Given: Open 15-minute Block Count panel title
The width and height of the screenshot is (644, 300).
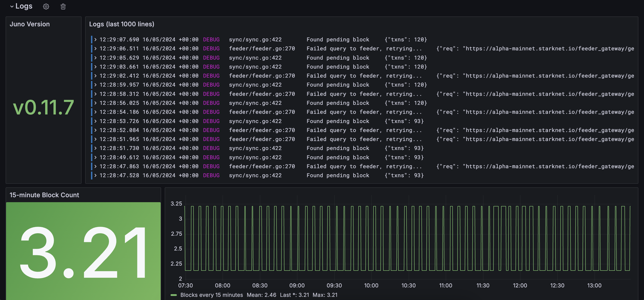Looking at the screenshot, I should coord(44,195).
